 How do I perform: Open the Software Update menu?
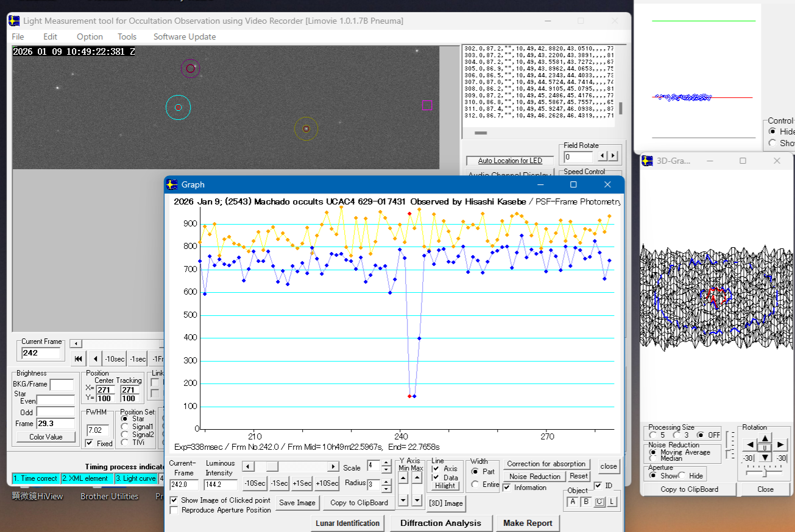point(184,37)
